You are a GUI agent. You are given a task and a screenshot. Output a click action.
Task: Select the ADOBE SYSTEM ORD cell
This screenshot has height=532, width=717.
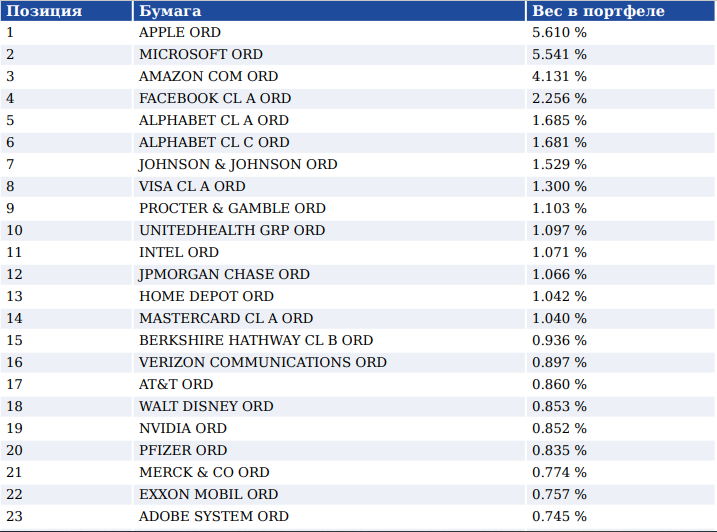329,516
